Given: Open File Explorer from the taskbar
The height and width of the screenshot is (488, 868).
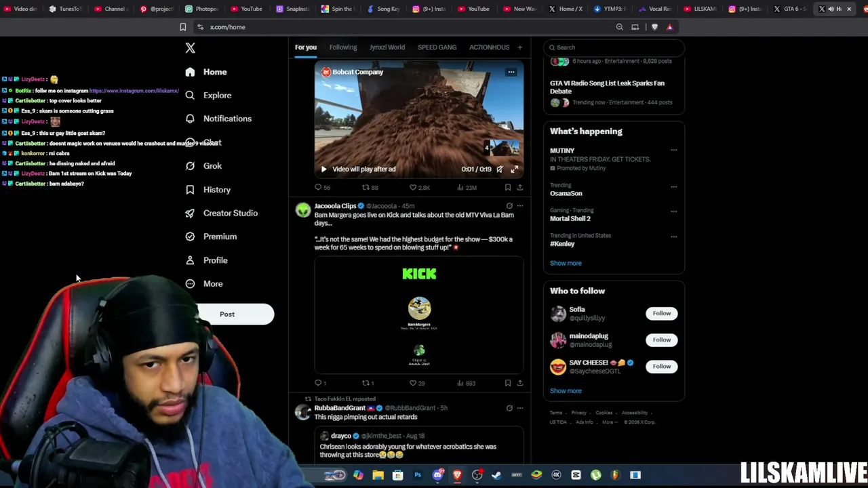Looking at the screenshot, I should [x=378, y=475].
